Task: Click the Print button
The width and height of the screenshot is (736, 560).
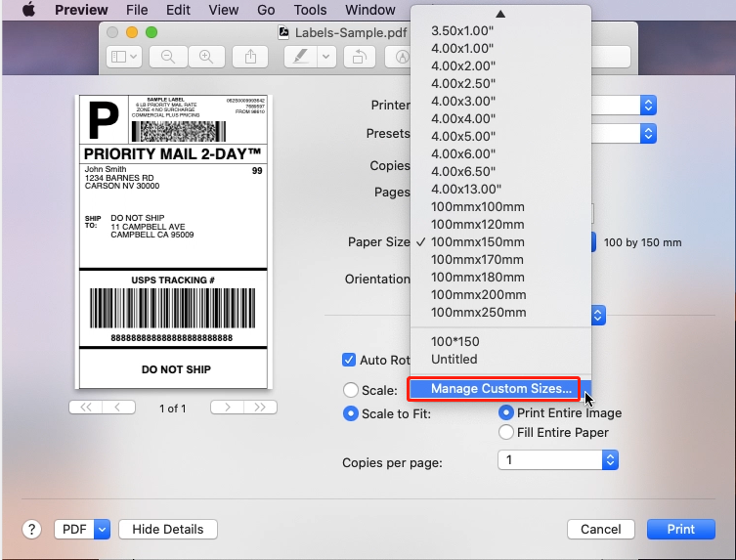Action: (x=681, y=530)
